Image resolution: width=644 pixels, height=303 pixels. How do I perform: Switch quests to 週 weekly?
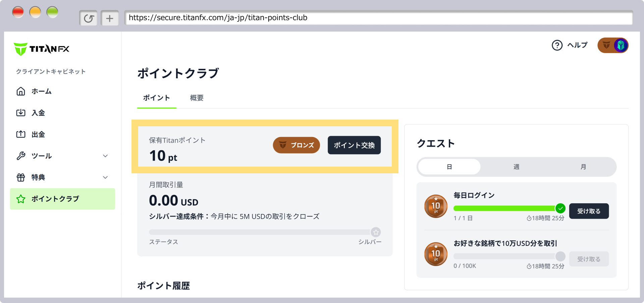[x=516, y=167]
